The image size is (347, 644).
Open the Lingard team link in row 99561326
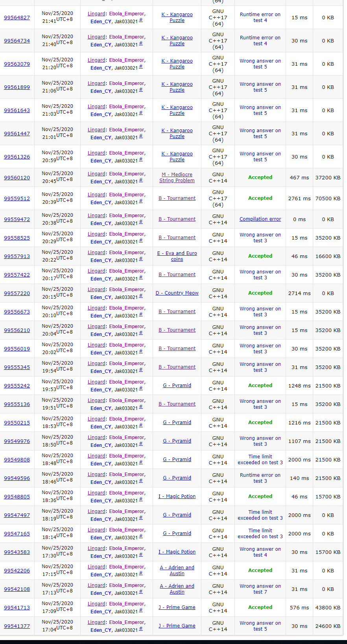(96, 153)
